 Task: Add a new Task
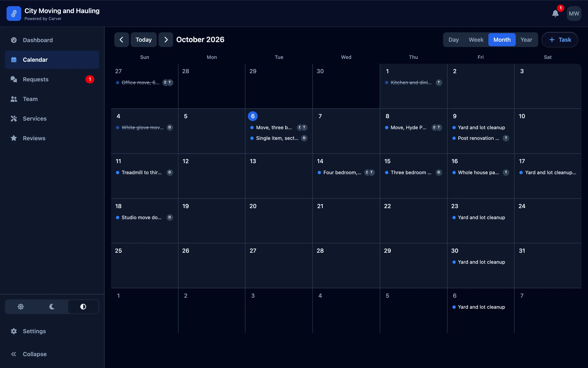click(560, 40)
